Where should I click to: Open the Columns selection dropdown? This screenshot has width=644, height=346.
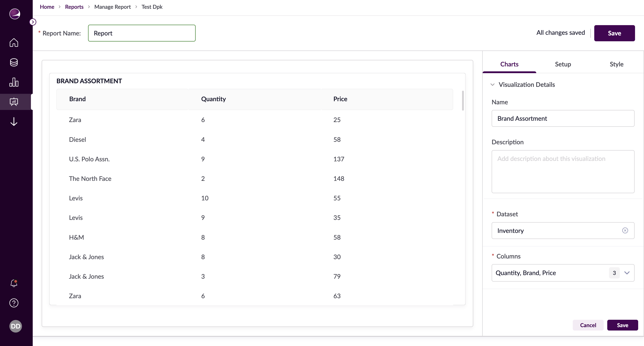(627, 273)
